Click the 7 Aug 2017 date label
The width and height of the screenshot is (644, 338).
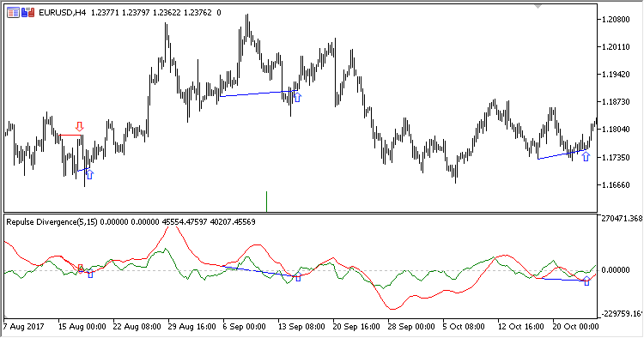[23, 327]
